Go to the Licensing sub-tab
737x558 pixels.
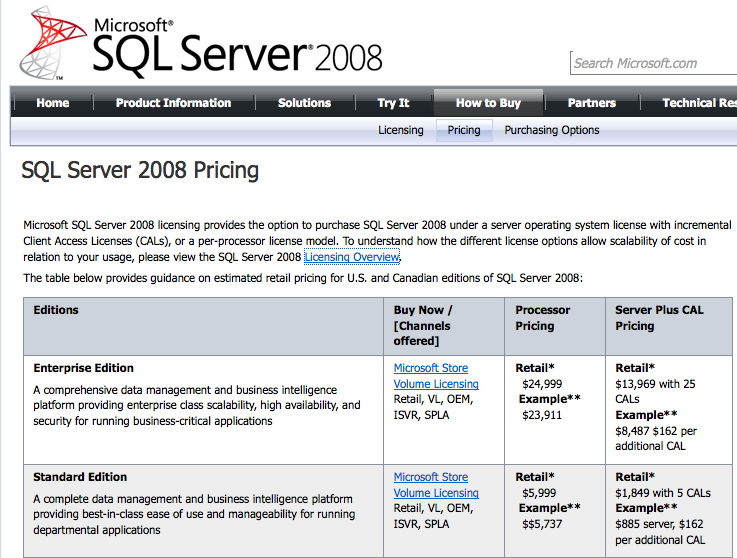pyautogui.click(x=401, y=130)
